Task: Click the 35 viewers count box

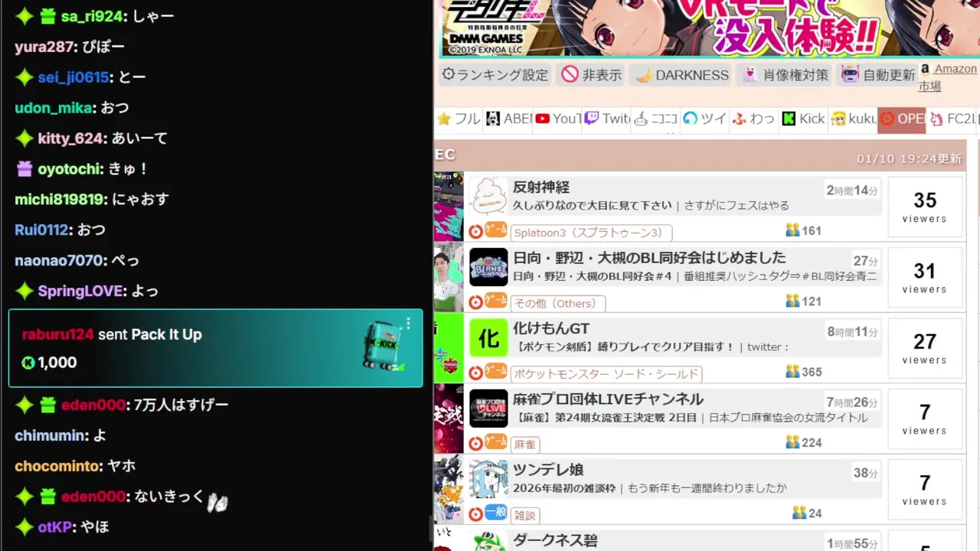Action: (925, 207)
